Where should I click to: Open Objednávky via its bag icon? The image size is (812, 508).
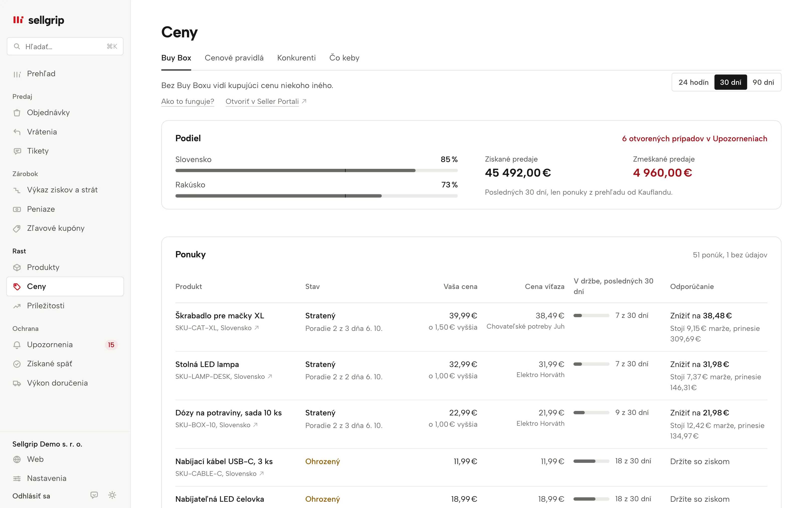pyautogui.click(x=17, y=113)
